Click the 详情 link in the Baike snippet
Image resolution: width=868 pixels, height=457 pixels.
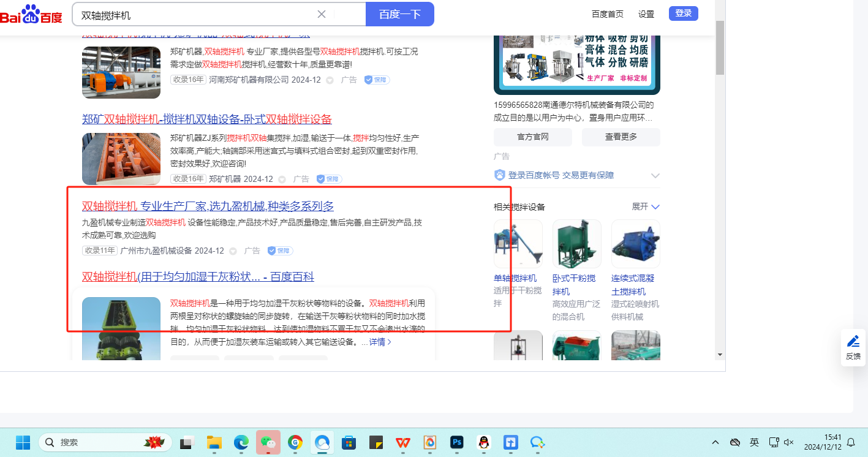[x=380, y=342]
